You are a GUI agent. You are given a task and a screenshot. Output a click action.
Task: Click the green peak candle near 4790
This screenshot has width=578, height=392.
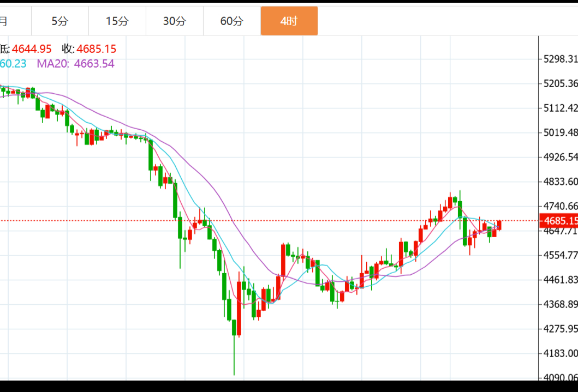pos(460,209)
